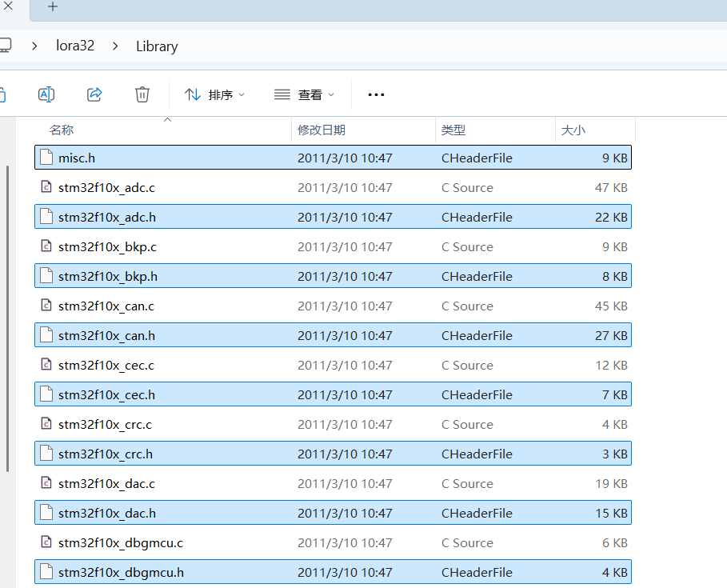Click the 47 KB size of stm32f10x_adc.c
Viewport: 727px width, 588px height.
pyautogui.click(x=611, y=188)
